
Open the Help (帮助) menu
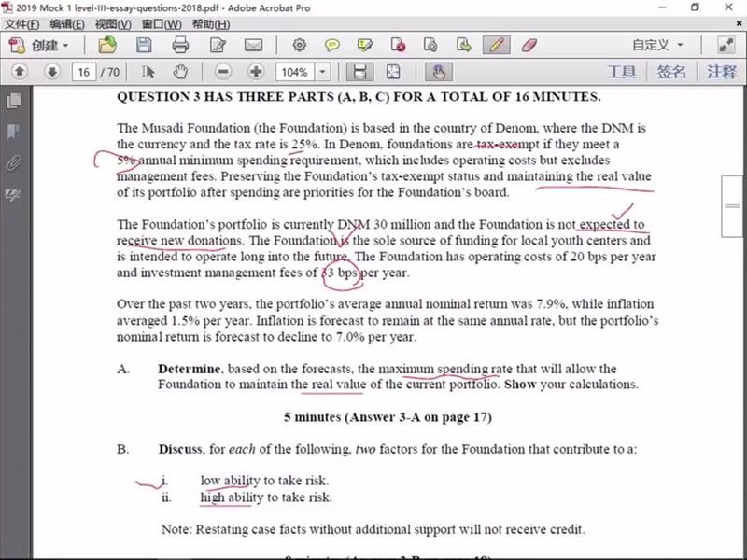pyautogui.click(x=211, y=24)
